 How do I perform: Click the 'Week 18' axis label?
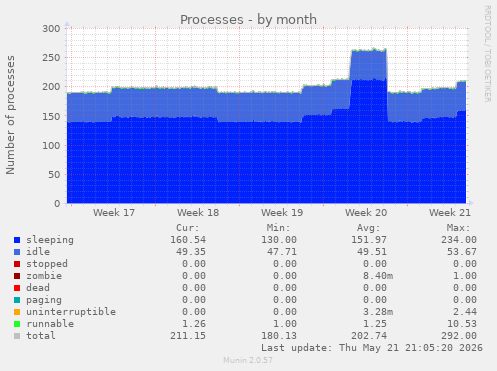(x=198, y=213)
